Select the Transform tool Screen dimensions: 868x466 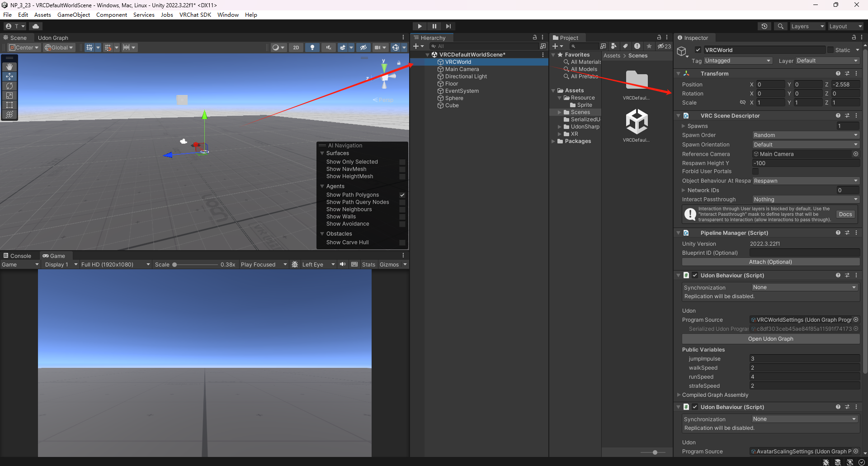pyautogui.click(x=9, y=114)
